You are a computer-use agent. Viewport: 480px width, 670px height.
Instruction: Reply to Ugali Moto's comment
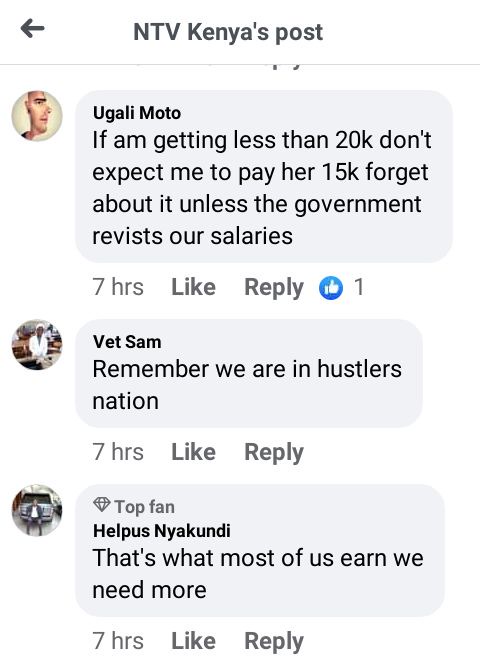[x=274, y=288]
